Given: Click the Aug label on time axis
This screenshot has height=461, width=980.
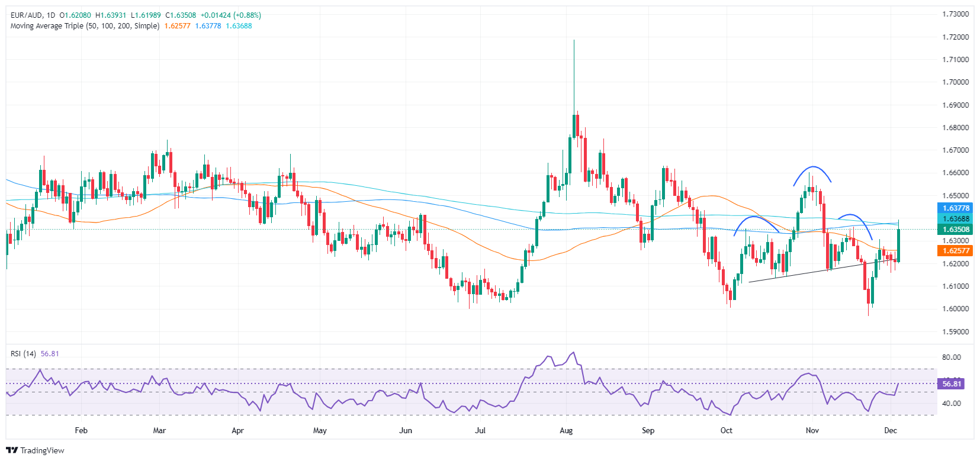Looking at the screenshot, I should click(x=566, y=431).
